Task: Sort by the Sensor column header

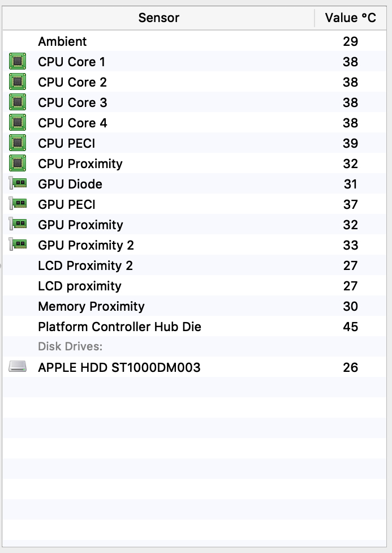Action: (x=158, y=18)
